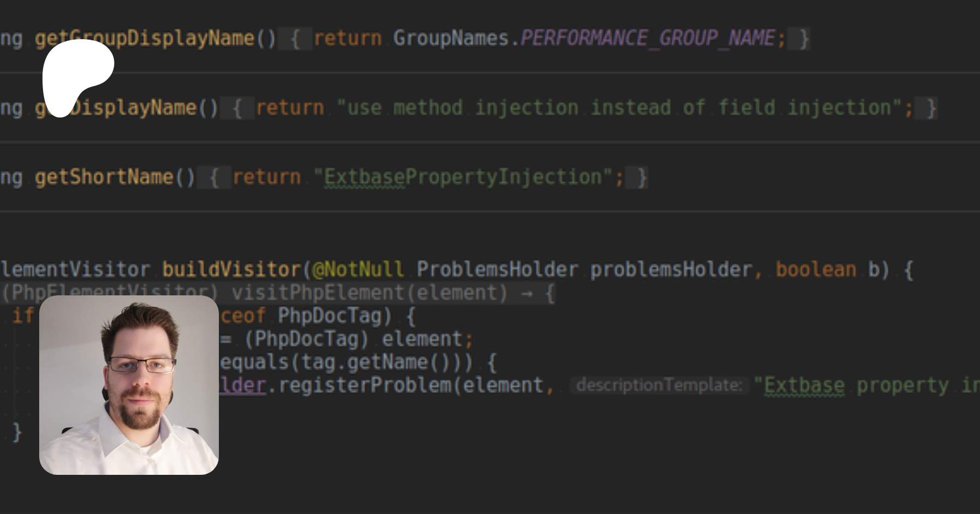980x514 pixels.
Task: Click the registerProblem method call
Action: point(365,385)
